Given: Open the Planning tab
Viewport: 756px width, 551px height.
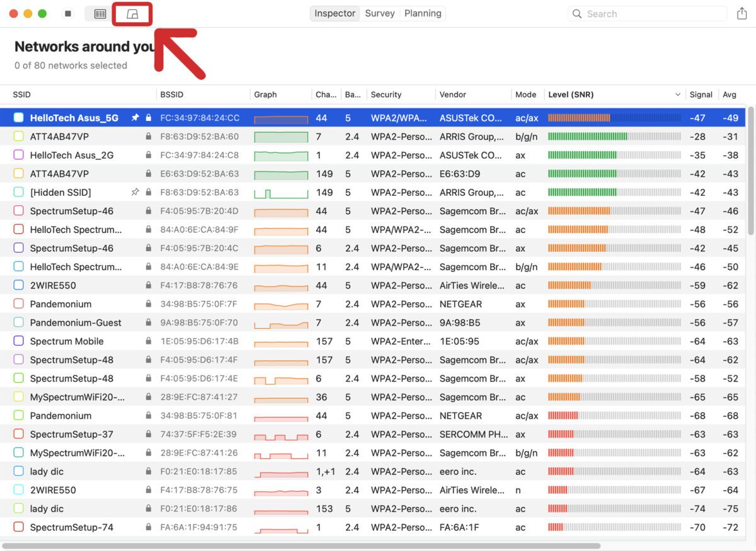Looking at the screenshot, I should (x=423, y=14).
